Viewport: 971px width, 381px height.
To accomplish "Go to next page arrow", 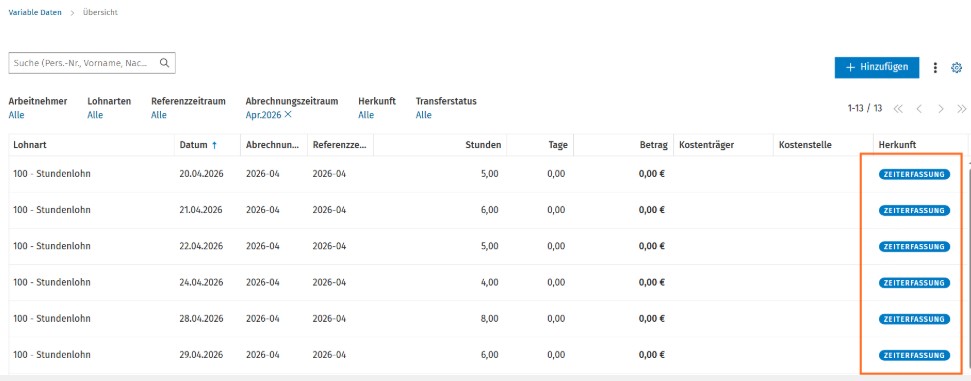I will coord(941,108).
